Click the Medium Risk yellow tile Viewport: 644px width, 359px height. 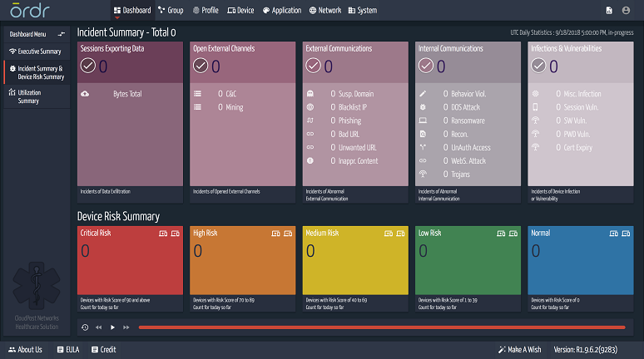point(355,260)
